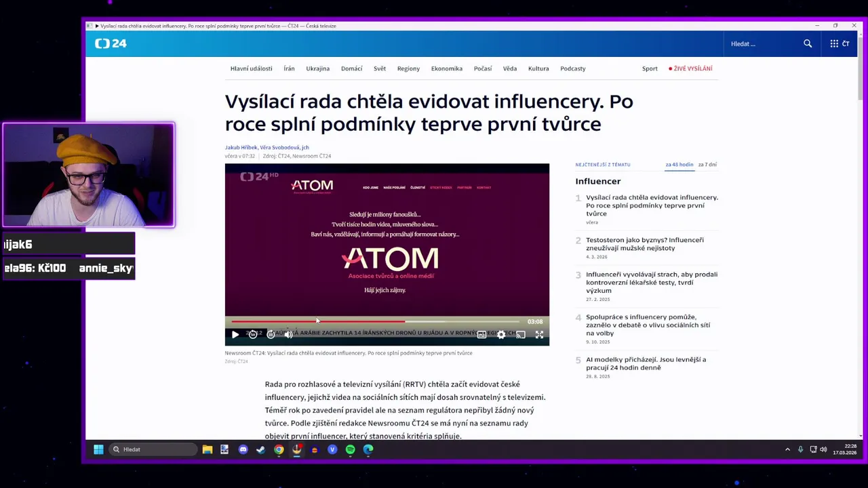Toggle video subtitles icon
This screenshot has width=868, height=488.
481,334
